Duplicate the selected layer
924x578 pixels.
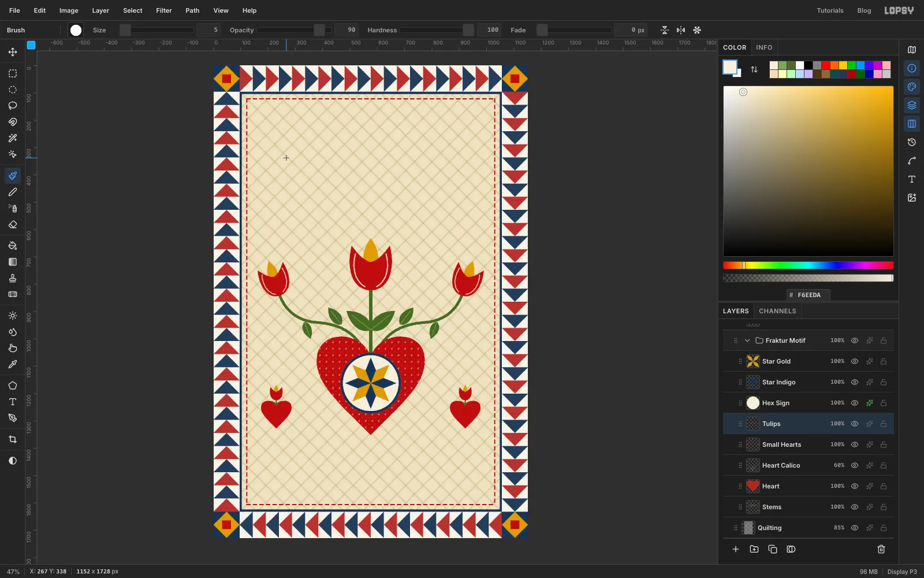[x=773, y=549]
